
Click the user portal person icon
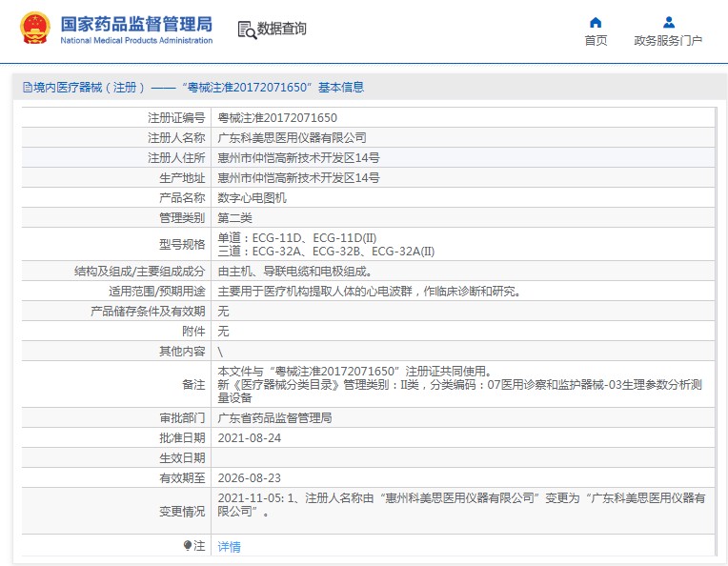tap(668, 22)
